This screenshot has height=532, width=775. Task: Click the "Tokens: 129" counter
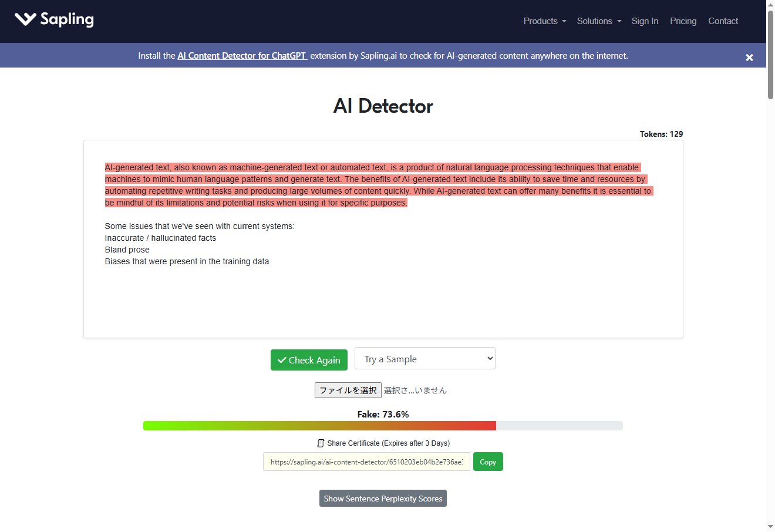(x=661, y=134)
